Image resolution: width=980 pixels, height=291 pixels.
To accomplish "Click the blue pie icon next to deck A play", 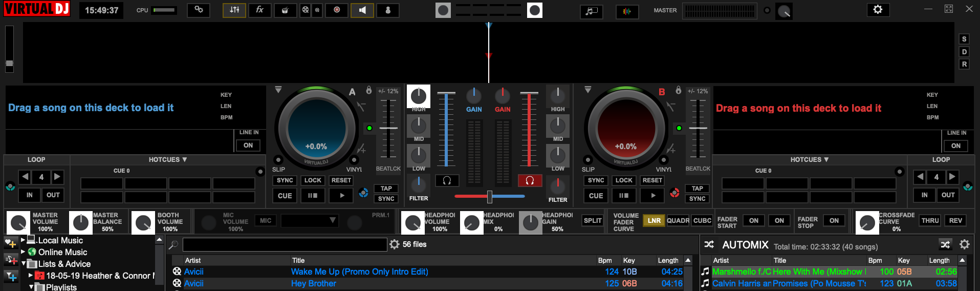I will point(363,193).
